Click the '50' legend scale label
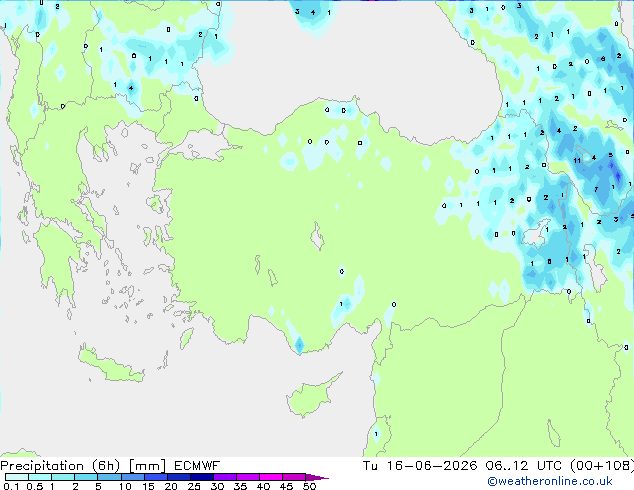 (309, 486)
